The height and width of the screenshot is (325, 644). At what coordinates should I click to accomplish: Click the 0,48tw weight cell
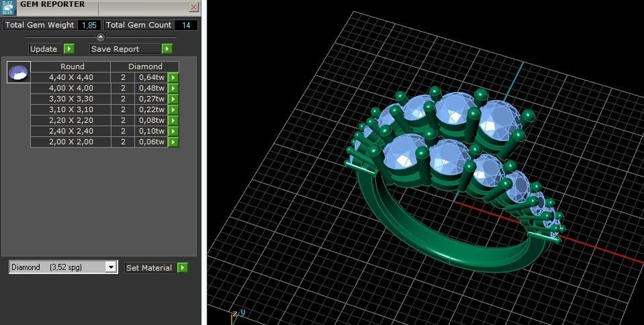(x=151, y=88)
